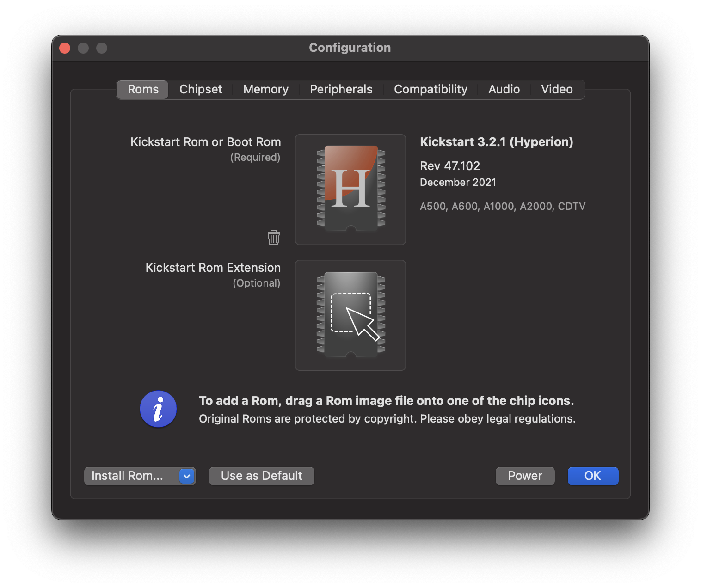Click the (Optional) label
701x588 pixels.
[x=257, y=283]
